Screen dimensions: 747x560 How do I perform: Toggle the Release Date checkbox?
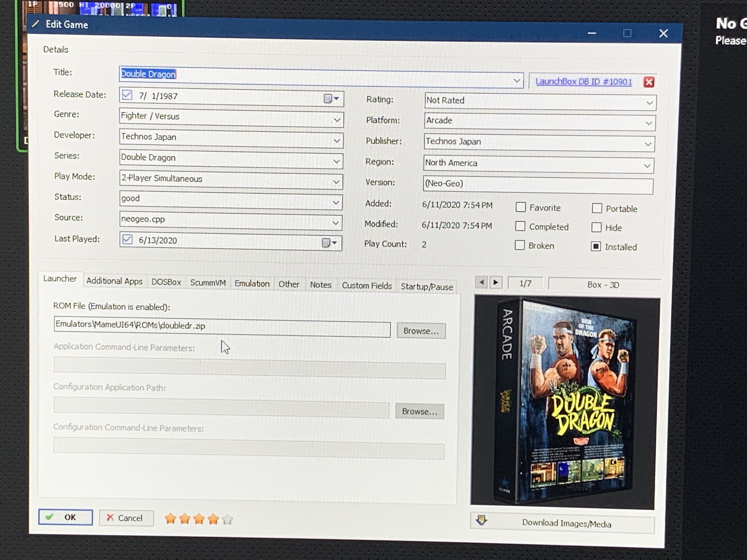pyautogui.click(x=127, y=95)
